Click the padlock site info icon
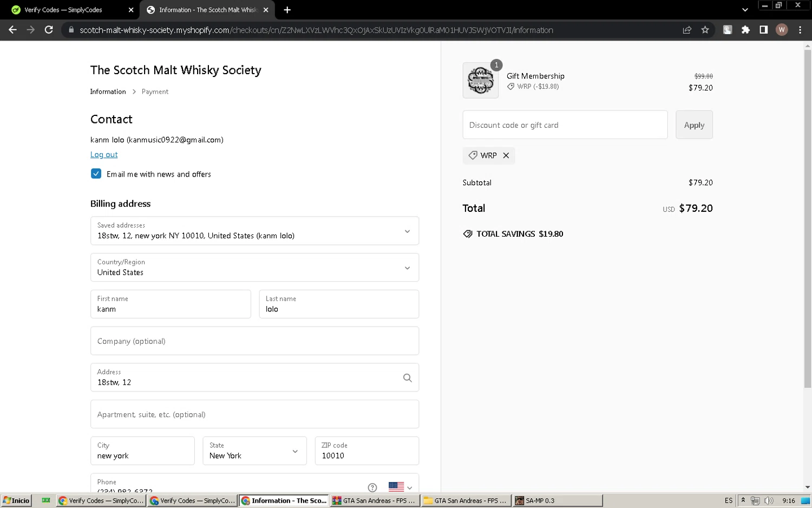Screen dimensions: 812x508 71,30
